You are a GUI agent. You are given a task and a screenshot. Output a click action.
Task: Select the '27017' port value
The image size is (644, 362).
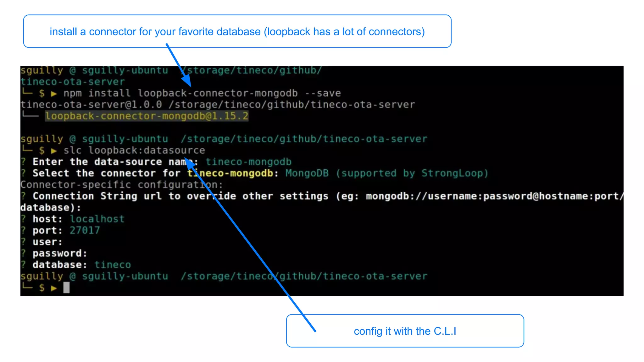pos(85,230)
